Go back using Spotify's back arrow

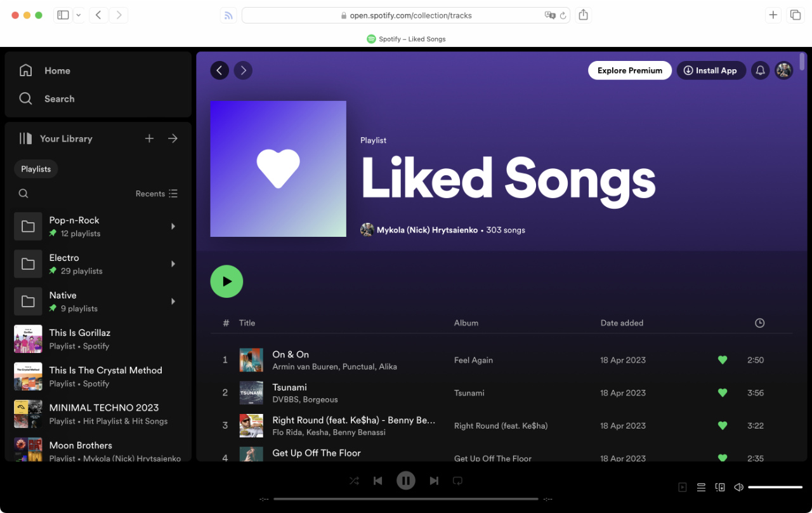219,70
